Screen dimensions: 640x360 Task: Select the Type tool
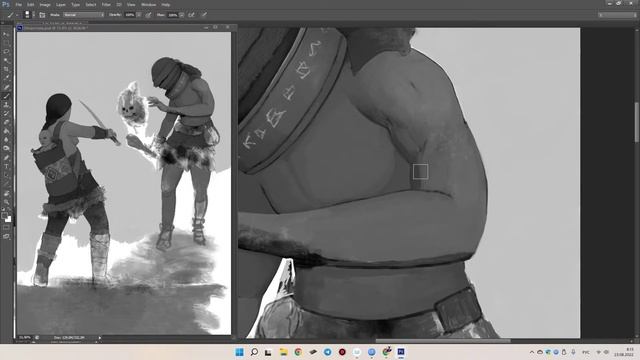coord(6,166)
